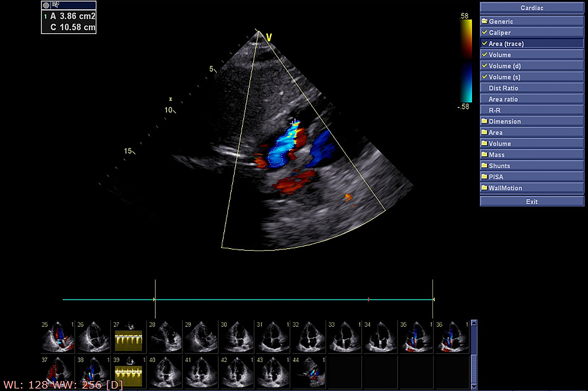Click the Shunts folder icon
This screenshot has width=588, height=391.
(485, 165)
